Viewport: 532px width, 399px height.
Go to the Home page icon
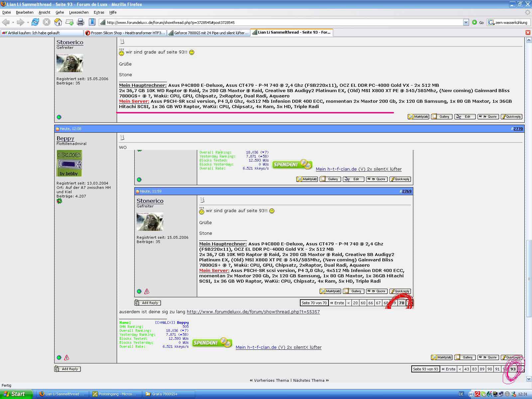58,22
